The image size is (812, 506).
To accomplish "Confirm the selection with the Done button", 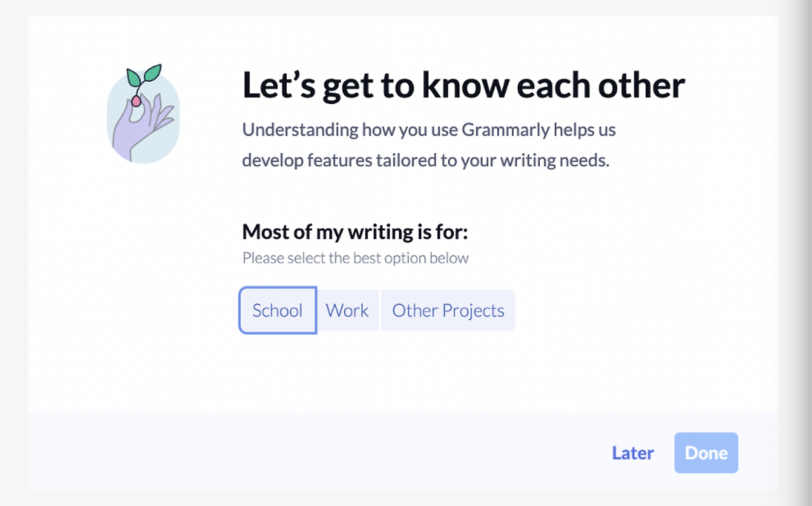I will pos(706,453).
